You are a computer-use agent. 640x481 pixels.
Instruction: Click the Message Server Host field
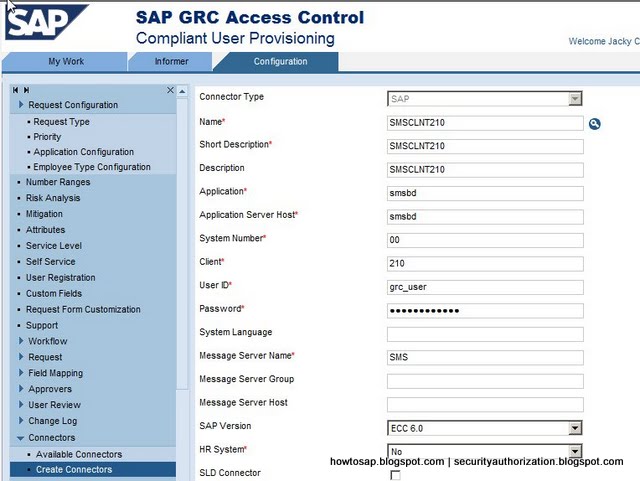485,405
